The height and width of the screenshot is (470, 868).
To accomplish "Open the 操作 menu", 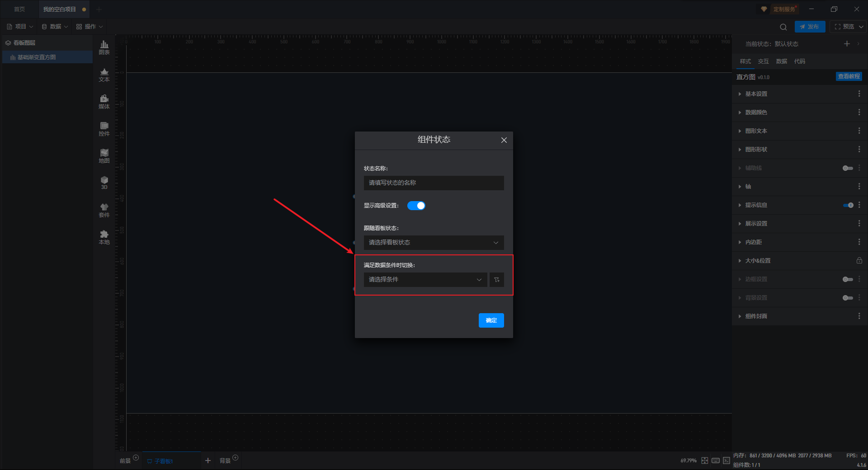I will coord(90,27).
